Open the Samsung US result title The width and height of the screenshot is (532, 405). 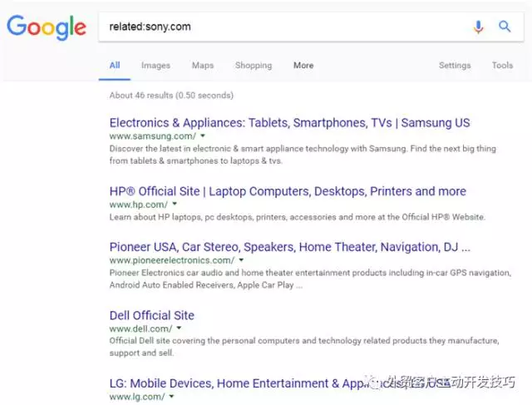(290, 123)
